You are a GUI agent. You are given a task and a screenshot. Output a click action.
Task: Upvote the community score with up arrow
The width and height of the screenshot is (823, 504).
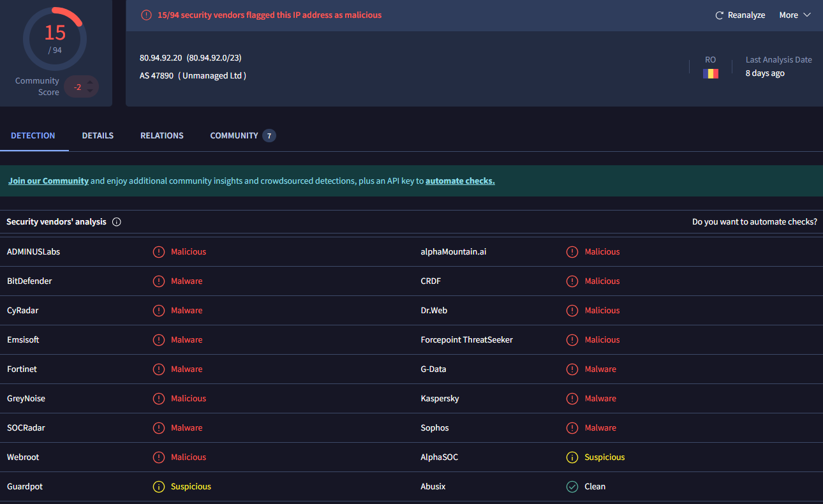click(91, 81)
